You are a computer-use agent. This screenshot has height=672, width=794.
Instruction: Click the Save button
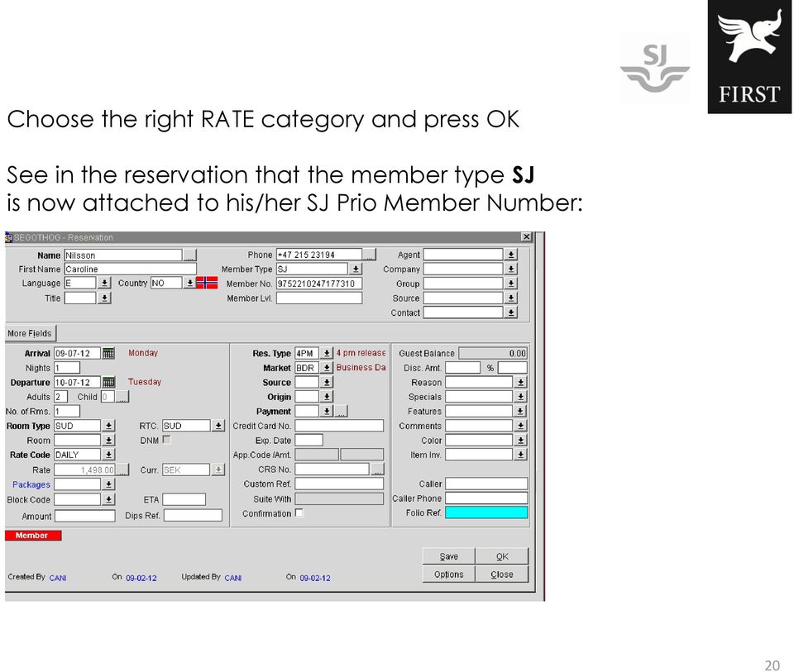[448, 556]
